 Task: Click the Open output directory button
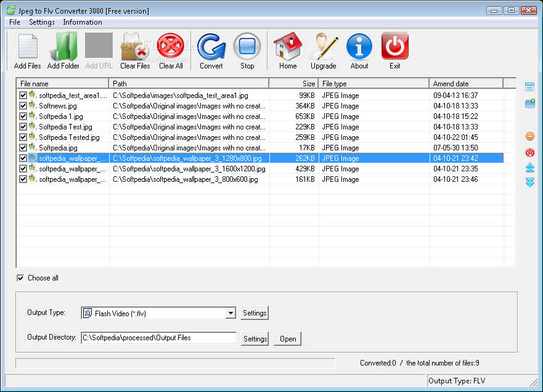[x=288, y=338]
